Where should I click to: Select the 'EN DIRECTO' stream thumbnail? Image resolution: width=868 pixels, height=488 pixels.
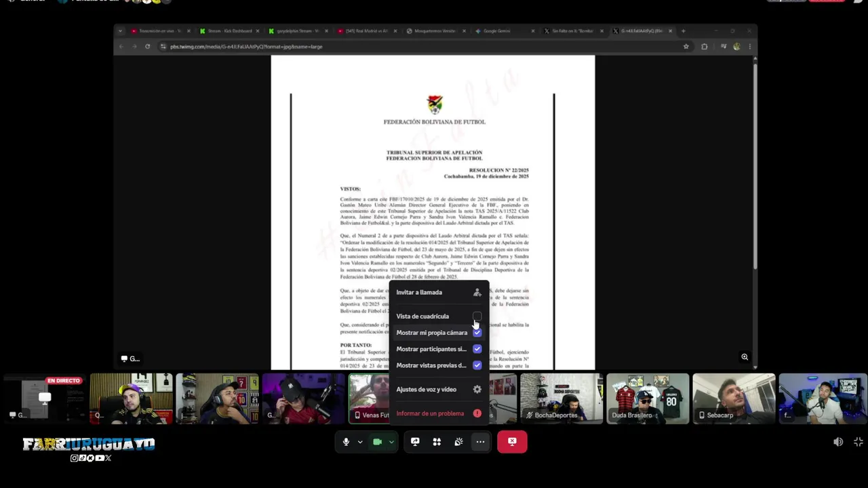[45, 399]
